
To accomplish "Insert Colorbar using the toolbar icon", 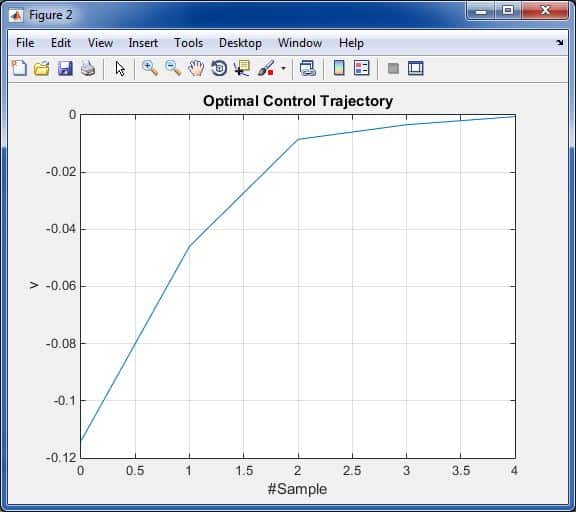I will tap(339, 68).
